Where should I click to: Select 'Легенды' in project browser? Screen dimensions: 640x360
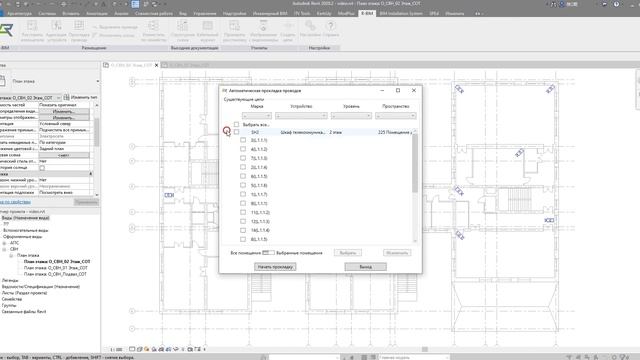tap(10, 280)
